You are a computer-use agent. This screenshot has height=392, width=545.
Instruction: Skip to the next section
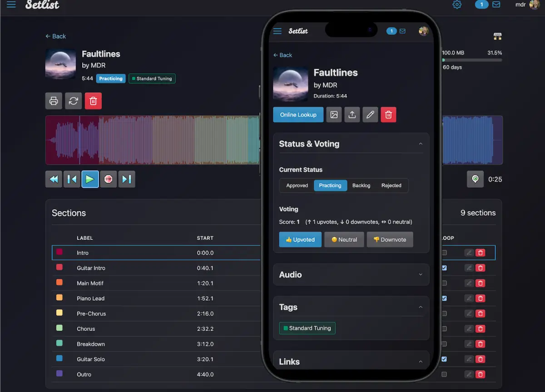[127, 179]
